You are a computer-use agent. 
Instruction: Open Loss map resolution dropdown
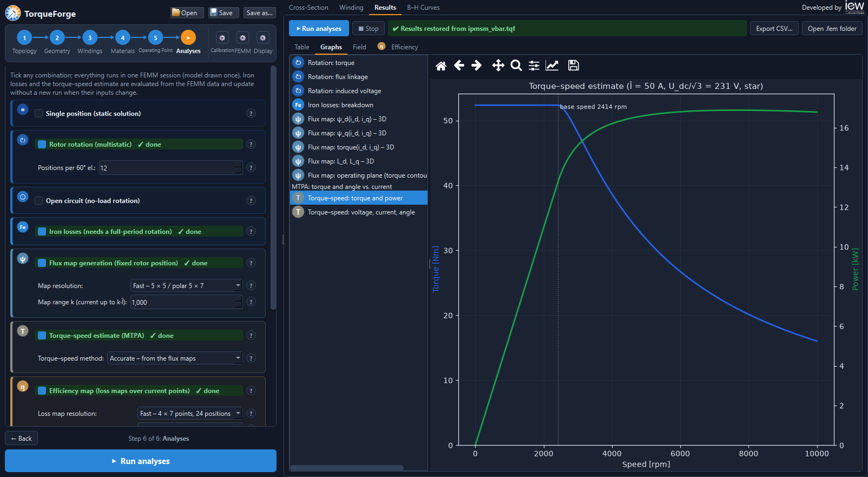point(190,413)
